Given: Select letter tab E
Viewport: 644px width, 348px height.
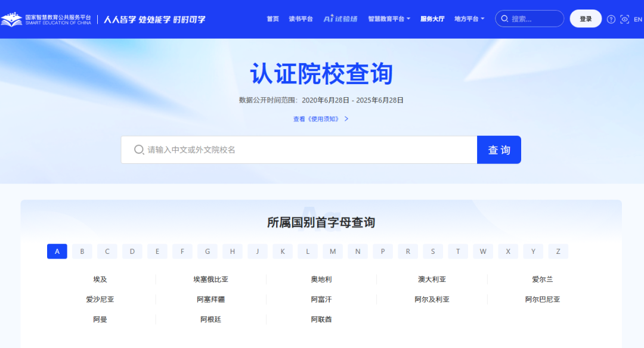Looking at the screenshot, I should click(157, 251).
